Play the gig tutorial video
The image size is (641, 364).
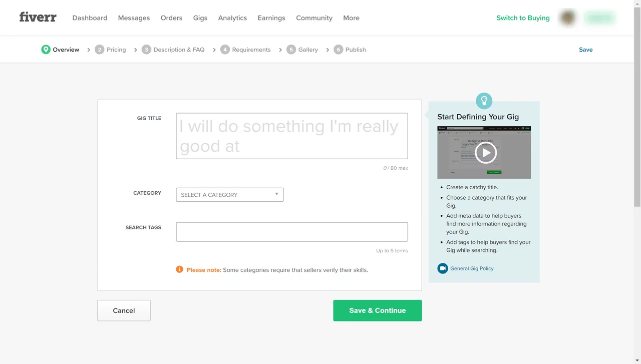pyautogui.click(x=485, y=153)
